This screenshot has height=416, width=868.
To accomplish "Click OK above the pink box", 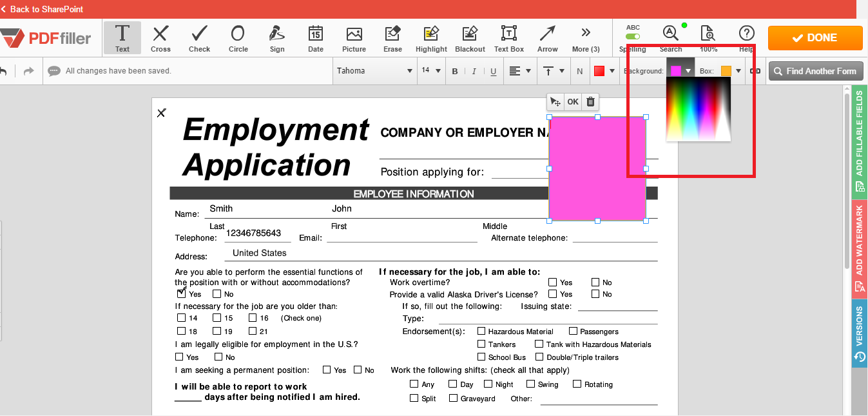I will tap(573, 102).
